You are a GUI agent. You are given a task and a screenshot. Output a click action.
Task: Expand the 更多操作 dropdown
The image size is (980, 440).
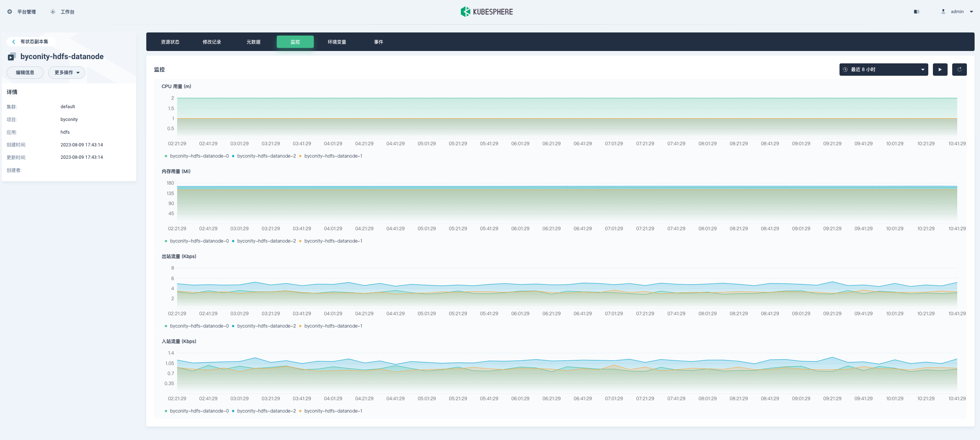click(x=67, y=73)
